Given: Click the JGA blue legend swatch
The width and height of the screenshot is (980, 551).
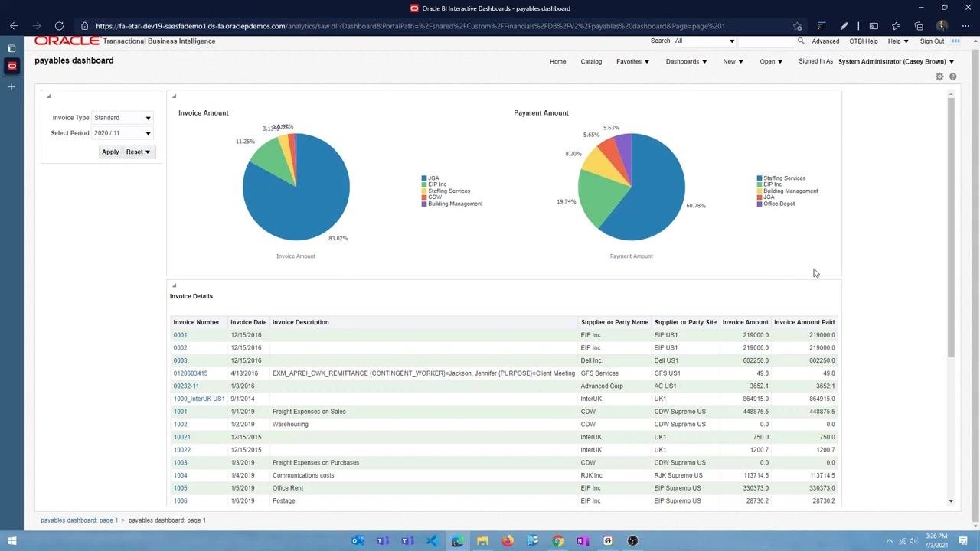Looking at the screenshot, I should [424, 178].
